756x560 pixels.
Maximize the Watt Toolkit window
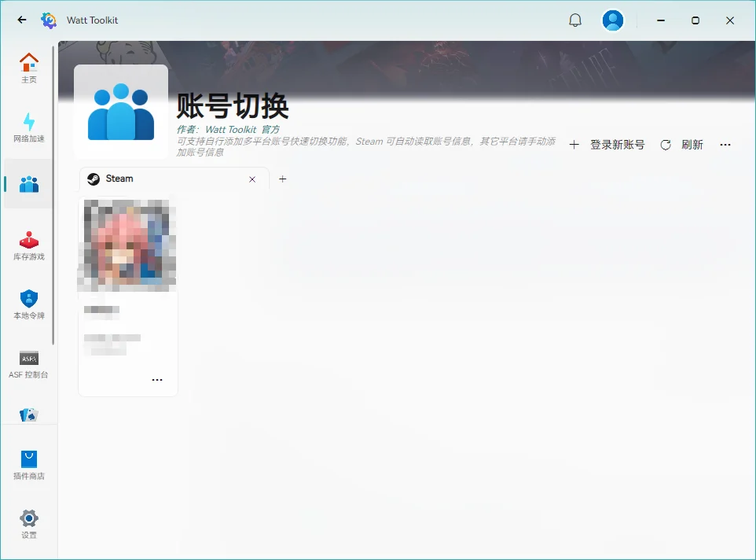(695, 20)
